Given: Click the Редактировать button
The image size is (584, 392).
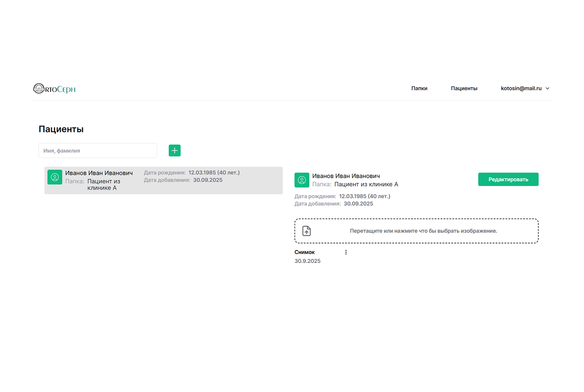Looking at the screenshot, I should [508, 179].
